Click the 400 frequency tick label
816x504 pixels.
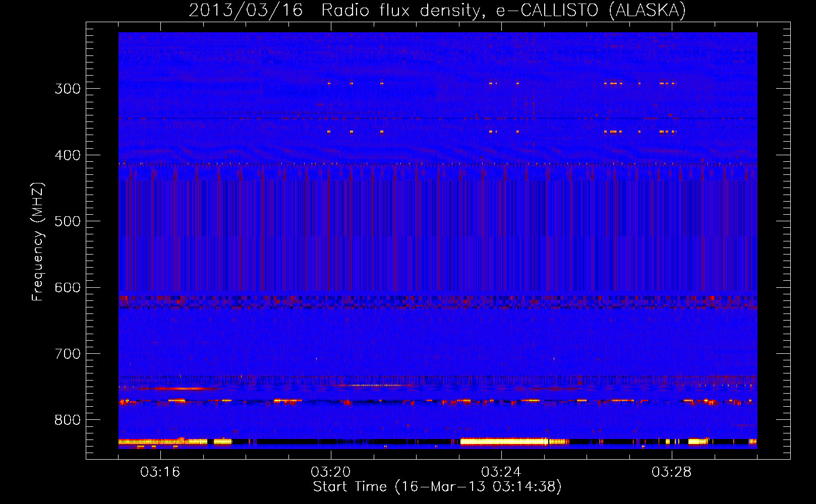pos(68,155)
